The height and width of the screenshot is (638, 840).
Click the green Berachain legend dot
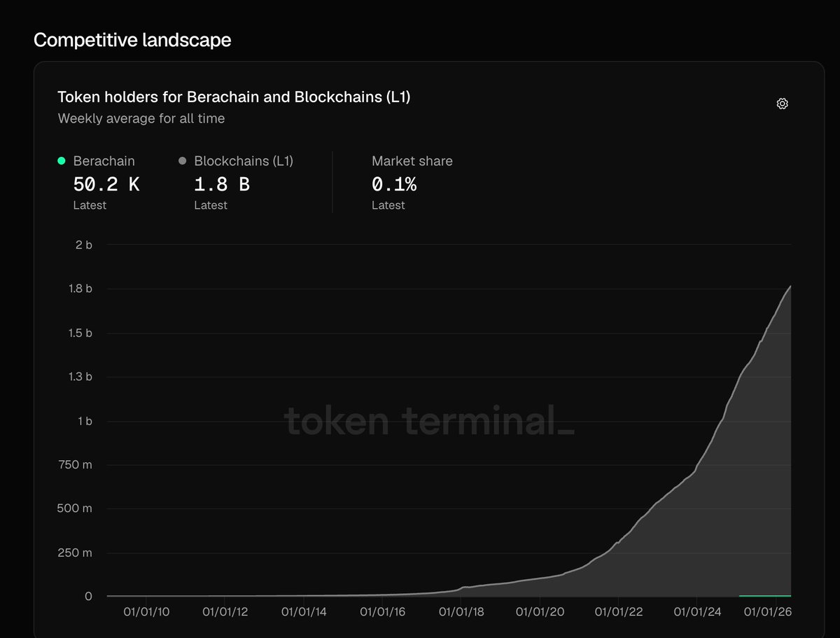62,161
